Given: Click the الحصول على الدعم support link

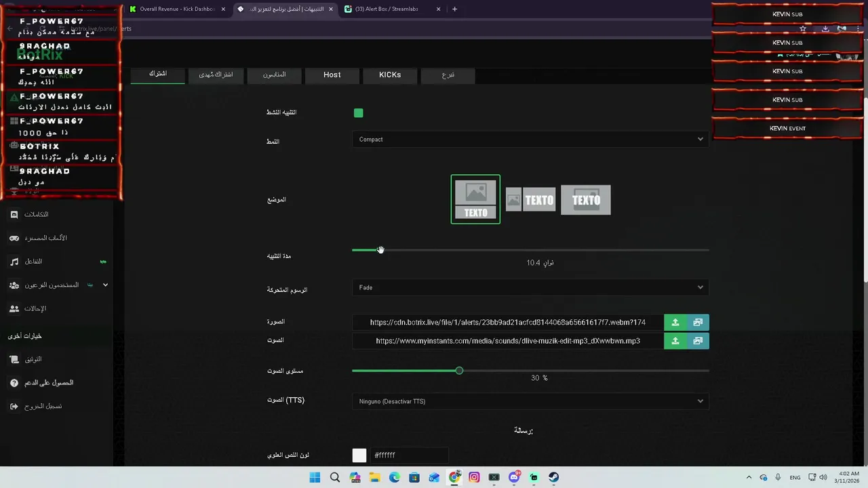Looking at the screenshot, I should [49, 383].
